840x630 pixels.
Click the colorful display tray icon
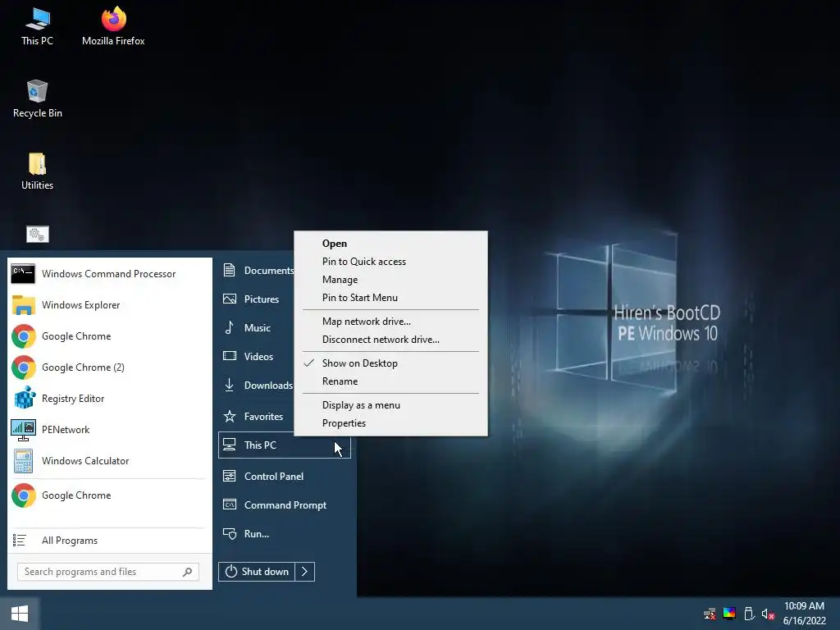tap(729, 614)
